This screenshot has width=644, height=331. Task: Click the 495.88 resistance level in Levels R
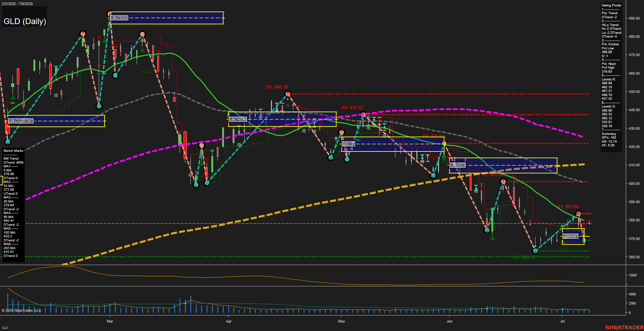[x=607, y=83]
